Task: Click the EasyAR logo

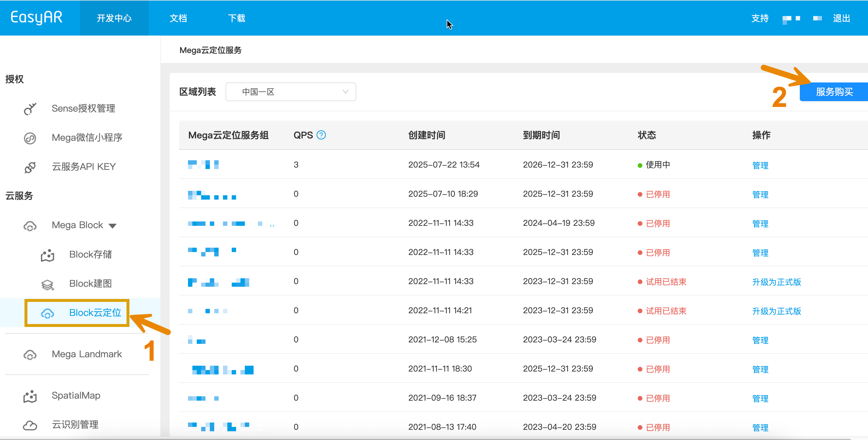Action: [36, 17]
